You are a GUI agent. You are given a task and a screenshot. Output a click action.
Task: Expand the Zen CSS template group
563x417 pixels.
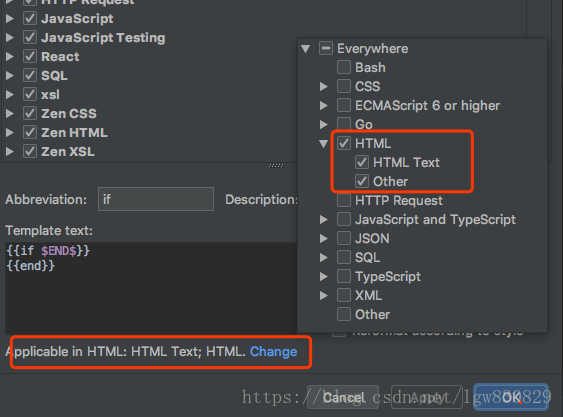pos(10,113)
